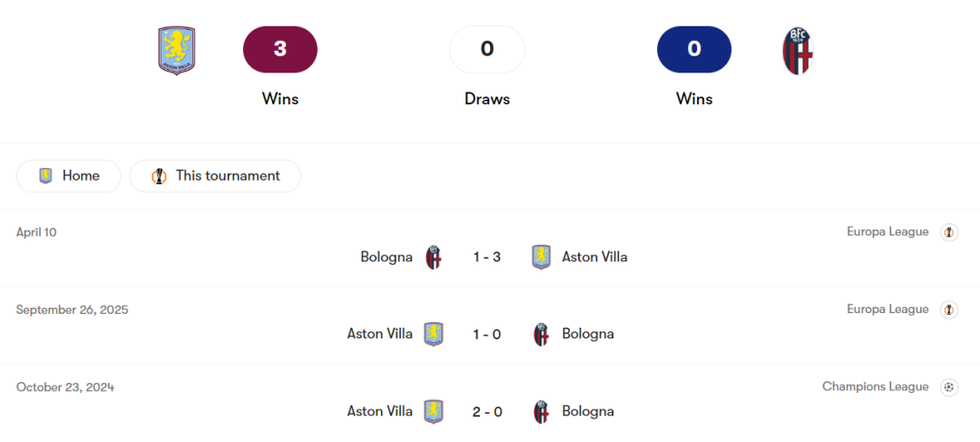The image size is (980, 442).
Task: Click Europa League label on April 10 row
Action: pos(887,232)
